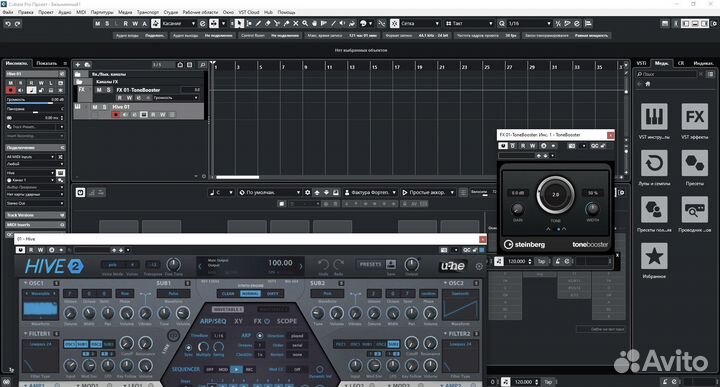Open the Проект menu
Image resolution: width=720 pixels, height=387 pixels.
coord(45,12)
